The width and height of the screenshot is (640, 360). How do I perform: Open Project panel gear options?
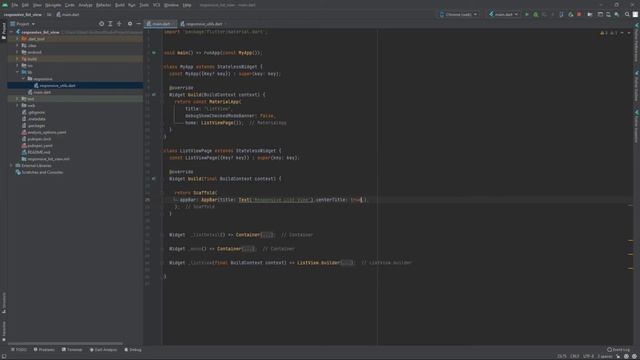[x=130, y=24]
